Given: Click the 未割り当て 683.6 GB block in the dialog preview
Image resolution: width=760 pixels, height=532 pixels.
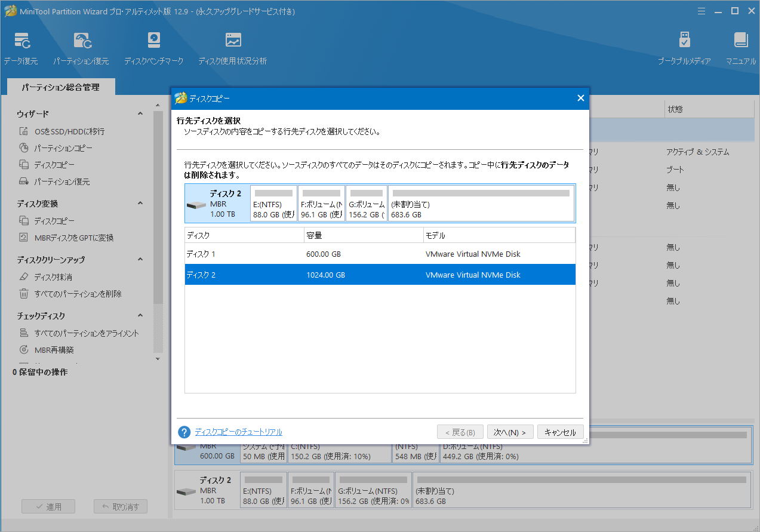Looking at the screenshot, I should 481,204.
